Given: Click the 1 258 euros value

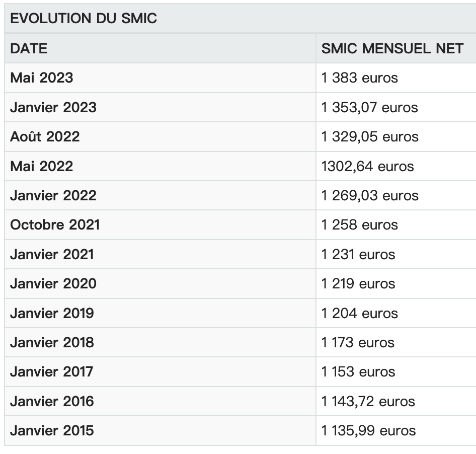Looking at the screenshot, I should pos(360,224).
